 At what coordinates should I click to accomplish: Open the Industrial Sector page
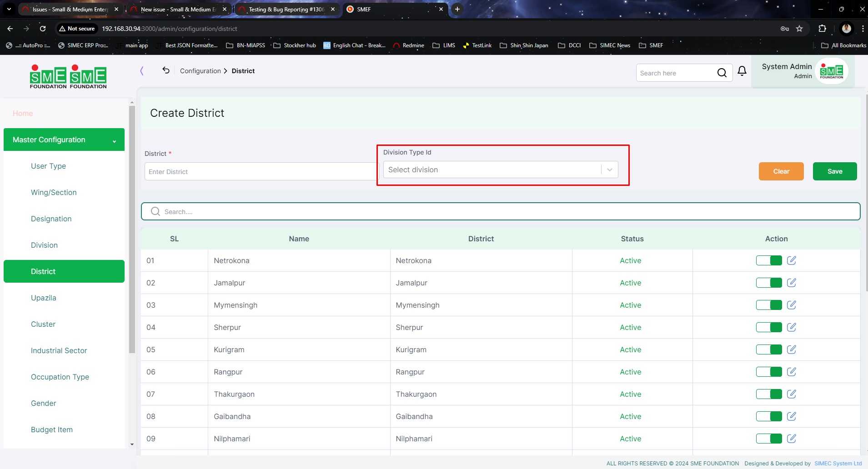tap(59, 350)
